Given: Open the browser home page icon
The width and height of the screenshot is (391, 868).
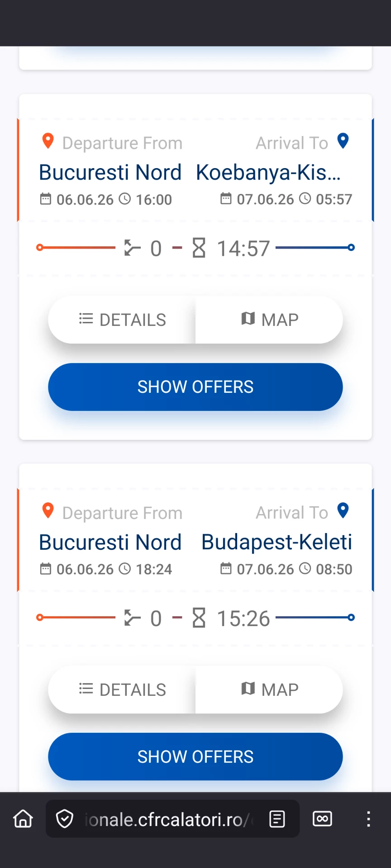Looking at the screenshot, I should pos(23,819).
